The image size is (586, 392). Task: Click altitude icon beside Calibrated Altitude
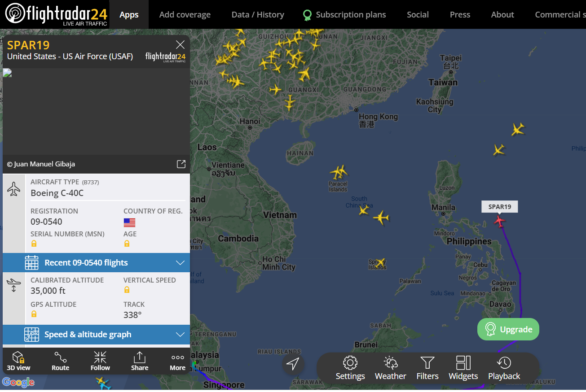[x=14, y=285]
